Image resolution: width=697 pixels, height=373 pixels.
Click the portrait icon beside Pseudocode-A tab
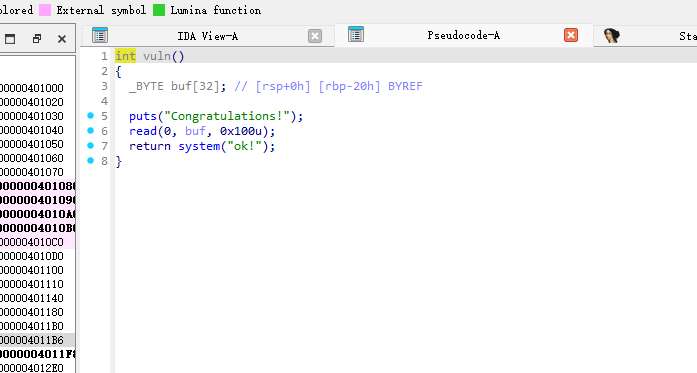point(612,36)
